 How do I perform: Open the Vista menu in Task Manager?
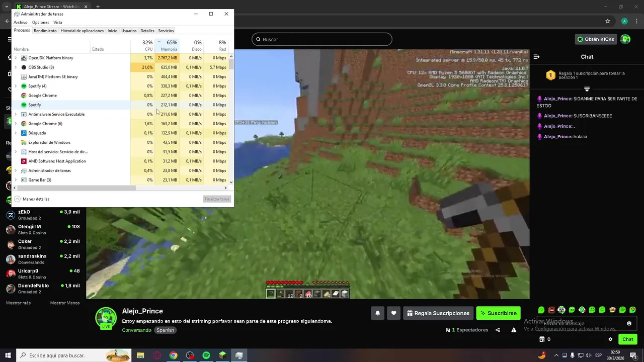58,23
